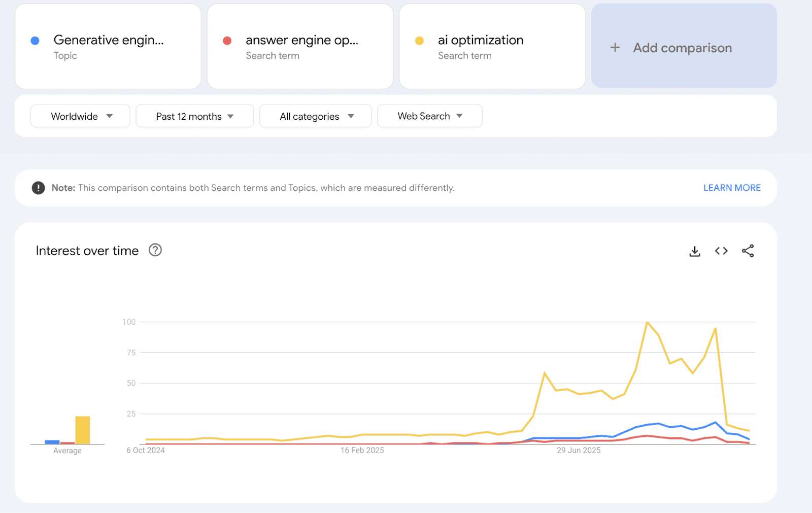
Task: Open the Interest over time help icon
Action: [x=155, y=250]
